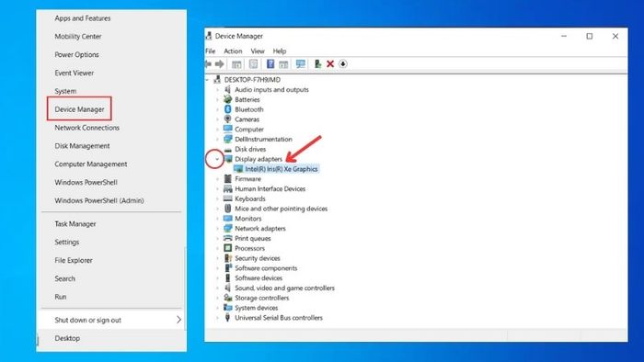Click the Firmware icon in the device tree

[228, 179]
